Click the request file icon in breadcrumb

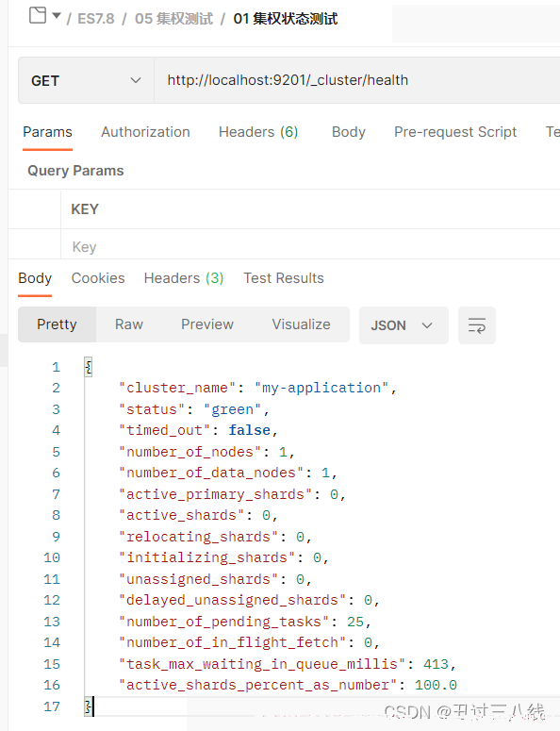pyautogui.click(x=38, y=15)
